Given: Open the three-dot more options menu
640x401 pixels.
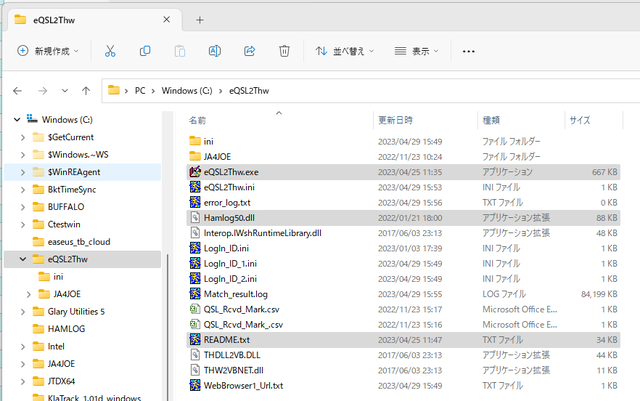Looking at the screenshot, I should pos(469,51).
